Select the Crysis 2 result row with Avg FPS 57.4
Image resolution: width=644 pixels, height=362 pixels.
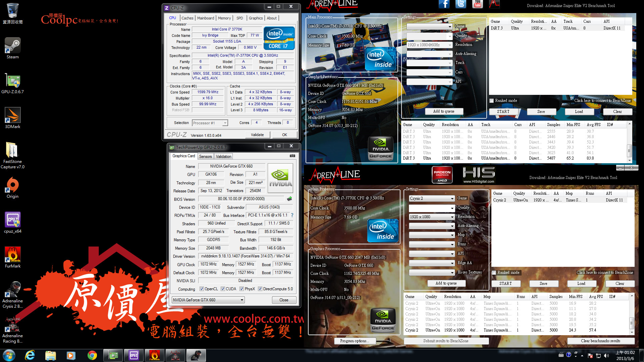click(516, 330)
